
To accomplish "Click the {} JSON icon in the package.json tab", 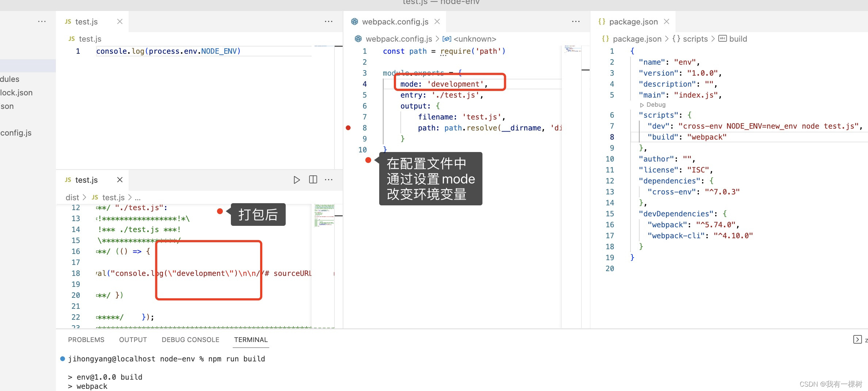I will click(602, 22).
